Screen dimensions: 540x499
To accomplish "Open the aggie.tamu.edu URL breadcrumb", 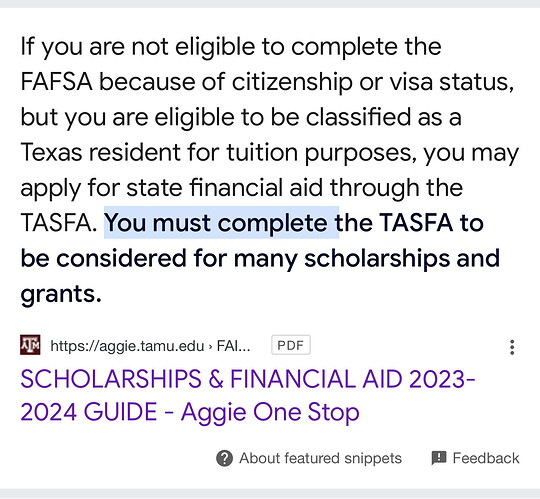I will point(150,346).
